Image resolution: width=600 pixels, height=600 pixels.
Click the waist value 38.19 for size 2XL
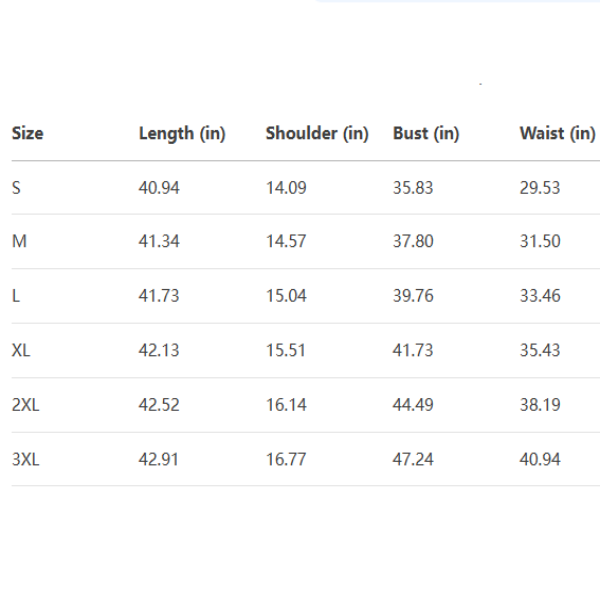(x=540, y=405)
